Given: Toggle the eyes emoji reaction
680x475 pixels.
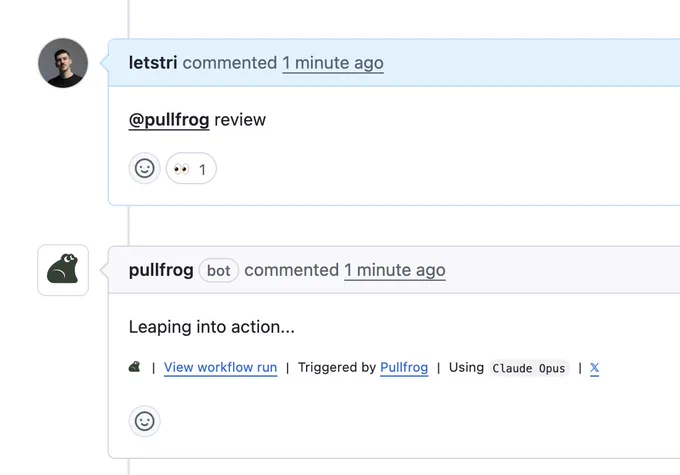Looking at the screenshot, I should [191, 168].
